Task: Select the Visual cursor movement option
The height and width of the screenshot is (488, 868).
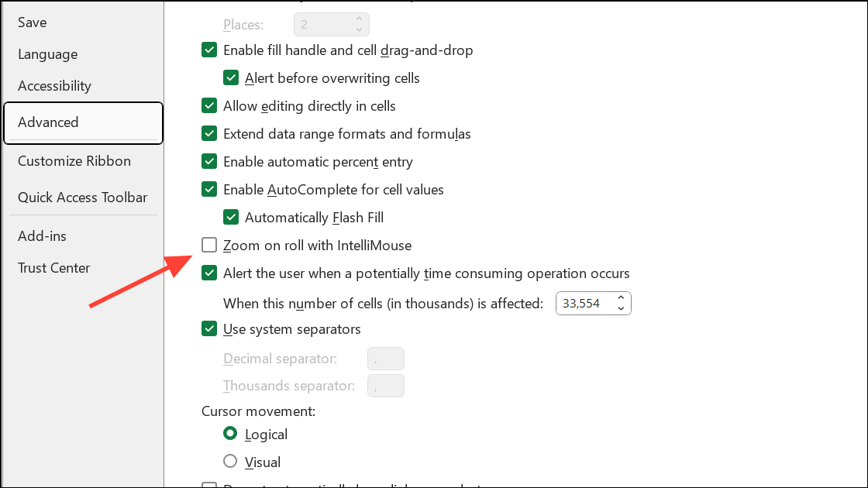Action: 230,461
